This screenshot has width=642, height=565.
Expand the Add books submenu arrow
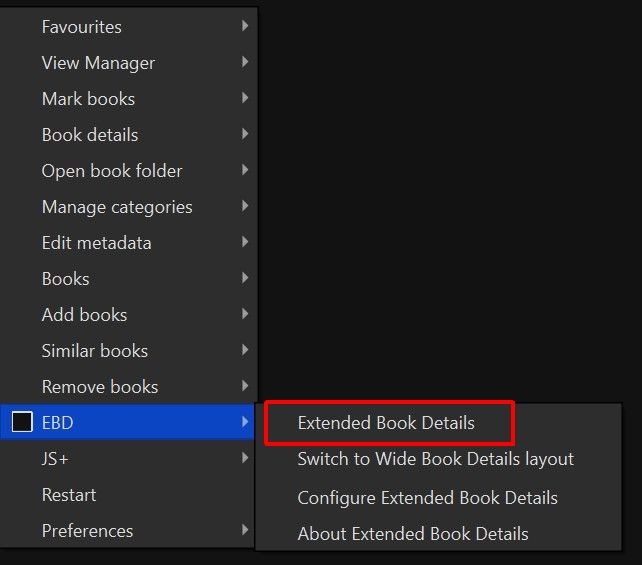click(245, 315)
